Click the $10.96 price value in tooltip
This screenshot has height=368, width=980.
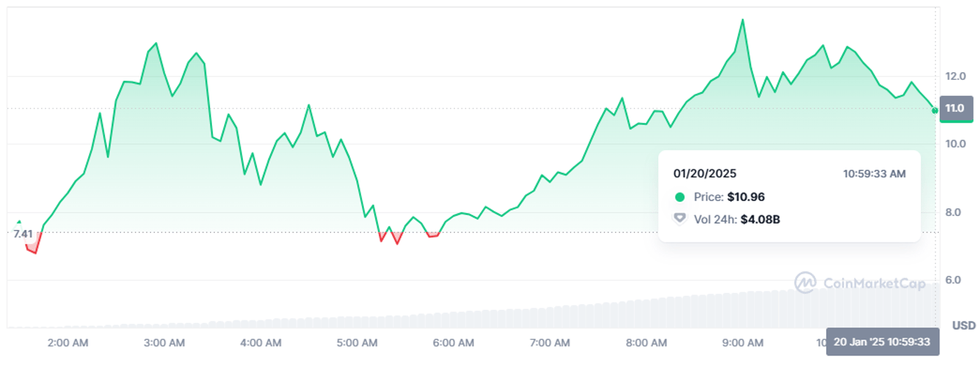point(745,198)
